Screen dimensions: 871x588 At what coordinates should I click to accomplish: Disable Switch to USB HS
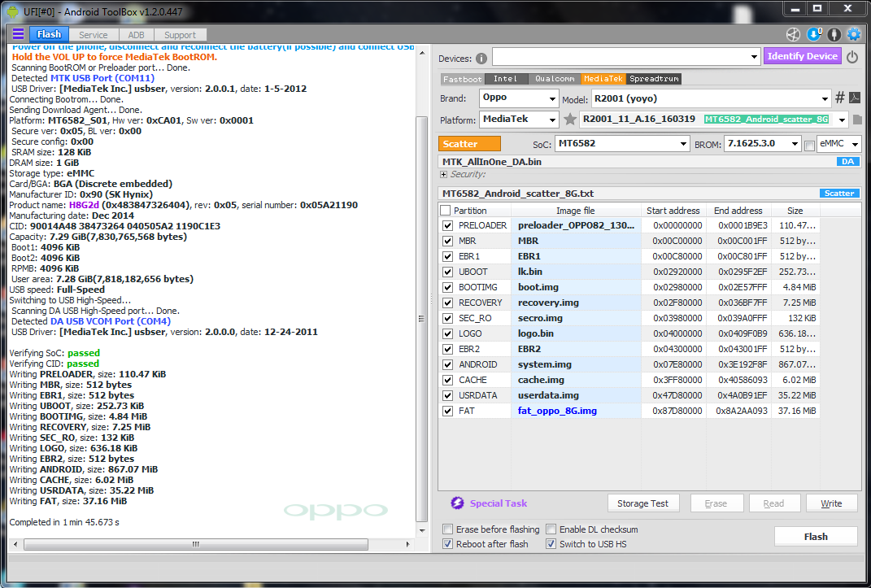pyautogui.click(x=551, y=544)
